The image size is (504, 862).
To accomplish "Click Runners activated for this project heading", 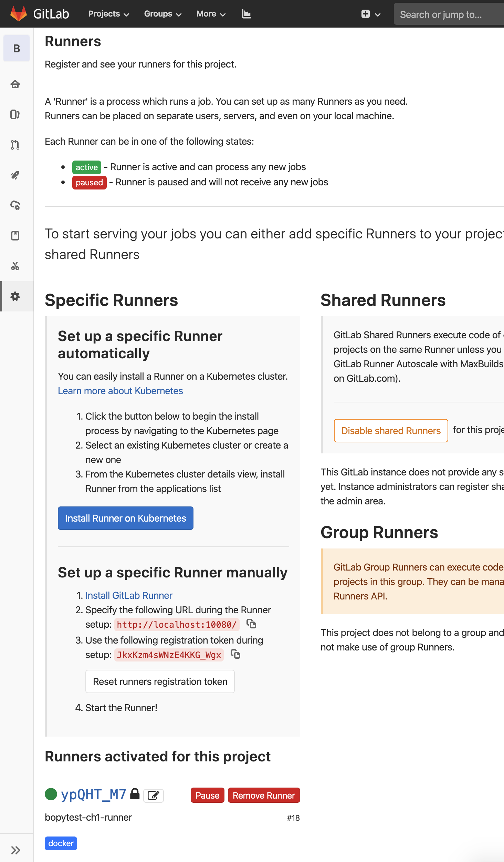I will point(158,757).
